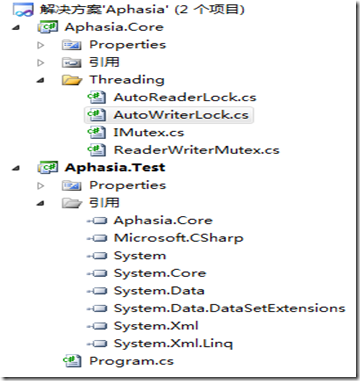
Task: Expand Properties under Aphasia.Core
Action: 41,45
